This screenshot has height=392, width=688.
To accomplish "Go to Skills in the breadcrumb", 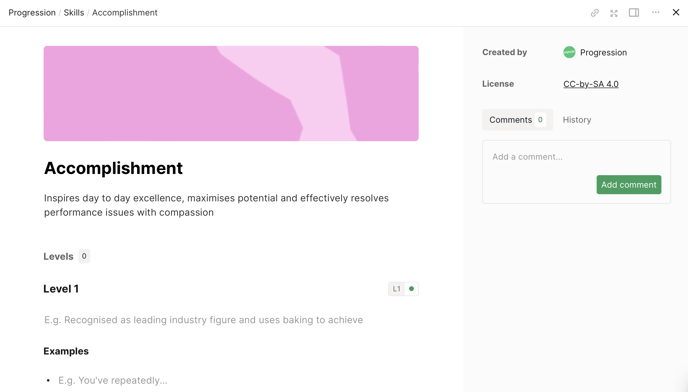I will tap(74, 13).
